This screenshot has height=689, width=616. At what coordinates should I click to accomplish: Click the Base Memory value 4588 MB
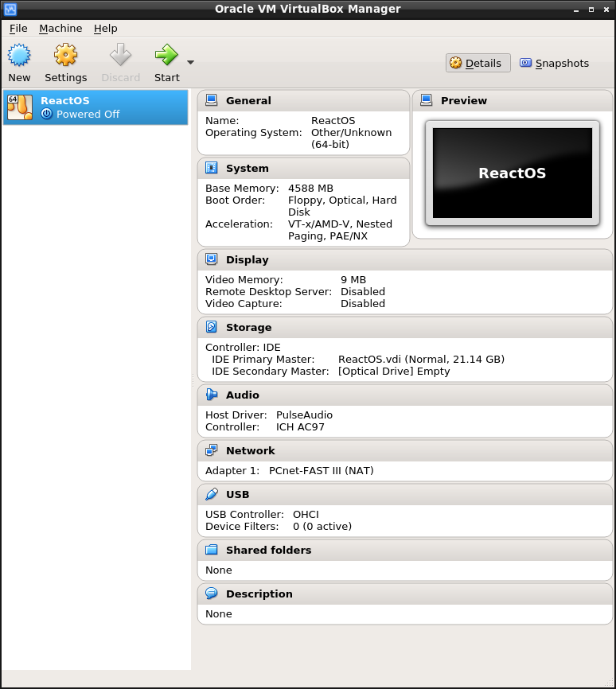tap(310, 188)
